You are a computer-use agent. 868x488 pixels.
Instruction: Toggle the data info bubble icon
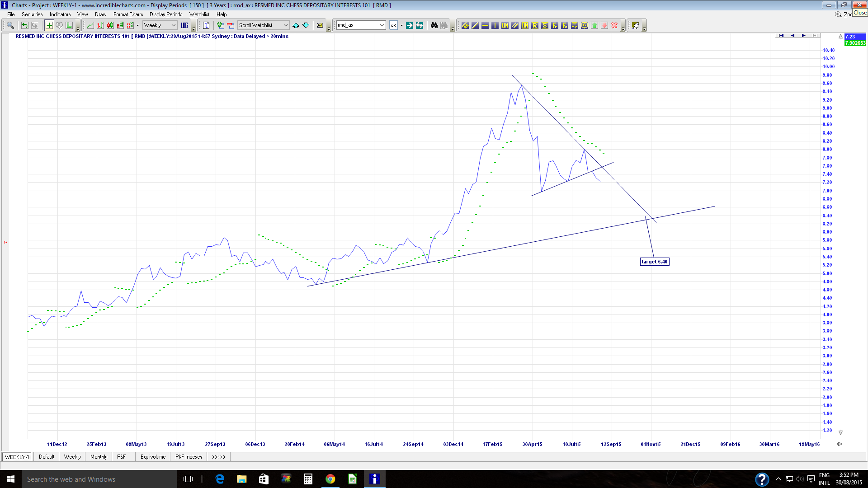pos(59,25)
